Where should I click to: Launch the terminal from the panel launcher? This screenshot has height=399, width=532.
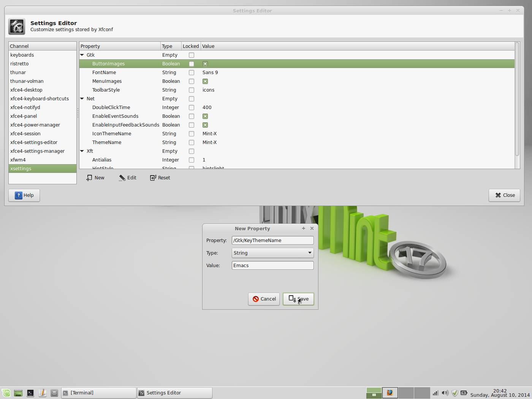pyautogui.click(x=30, y=393)
